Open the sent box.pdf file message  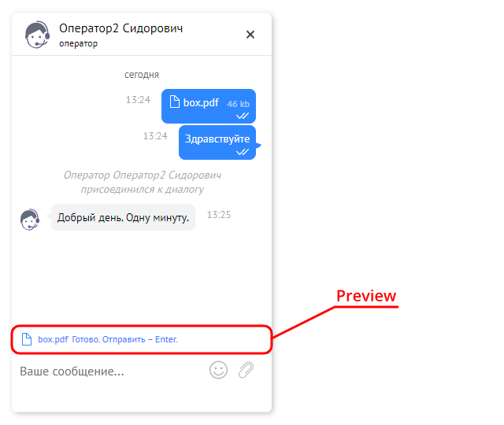[209, 106]
